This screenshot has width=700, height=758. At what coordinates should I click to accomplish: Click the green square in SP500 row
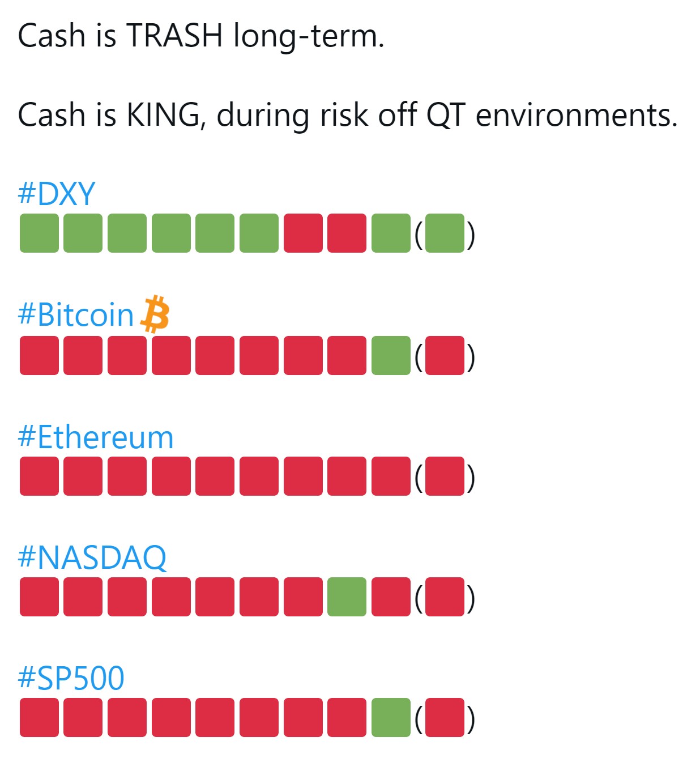pyautogui.click(x=391, y=717)
